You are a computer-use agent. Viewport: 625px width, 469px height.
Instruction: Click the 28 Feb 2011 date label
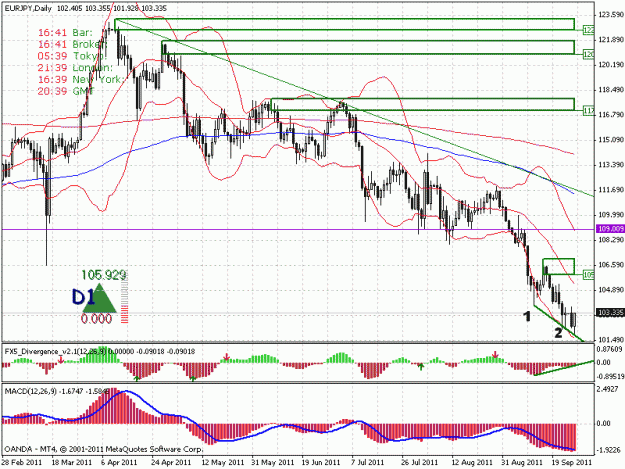click(x=22, y=462)
